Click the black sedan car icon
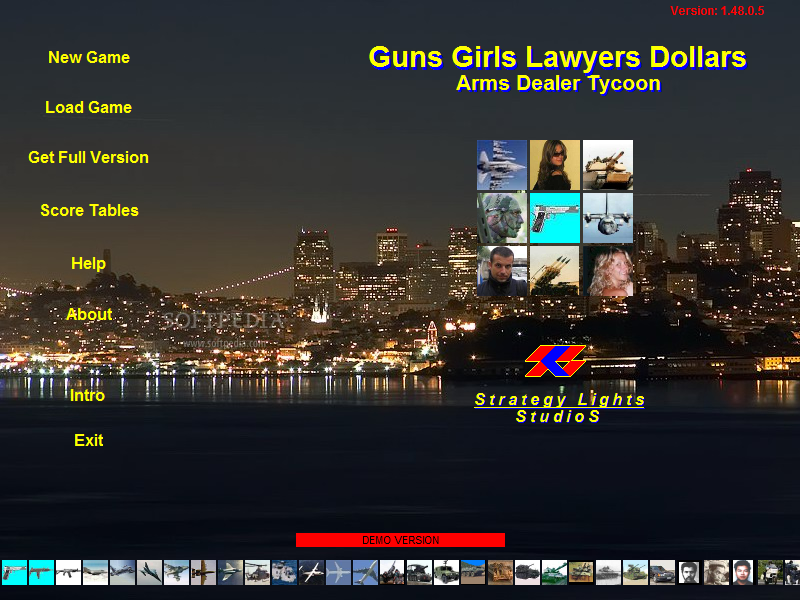Image resolution: width=800 pixels, height=600 pixels. [x=663, y=572]
